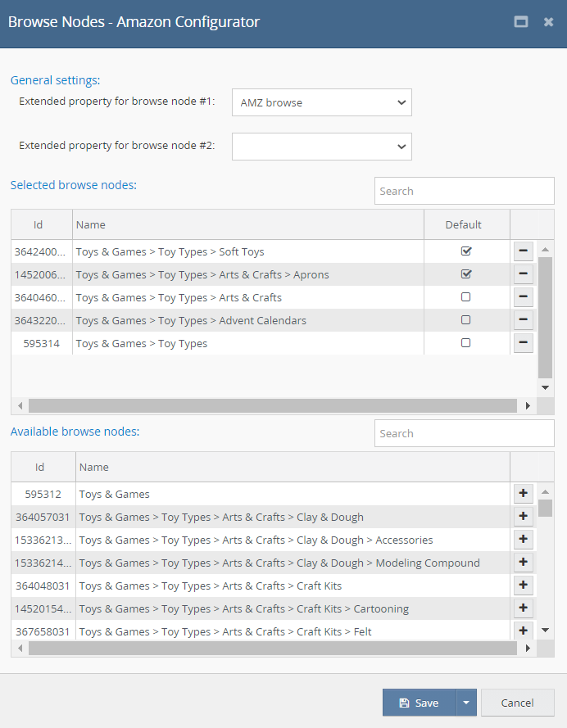Sort selected nodes by Name column
Viewport: 567px width, 728px height.
[247, 224]
